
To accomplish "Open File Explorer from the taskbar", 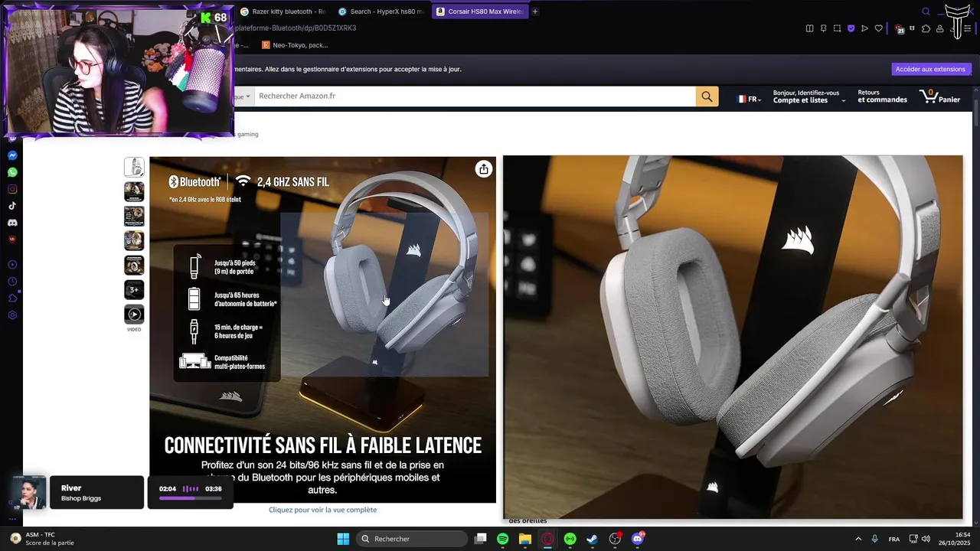I will (x=525, y=539).
